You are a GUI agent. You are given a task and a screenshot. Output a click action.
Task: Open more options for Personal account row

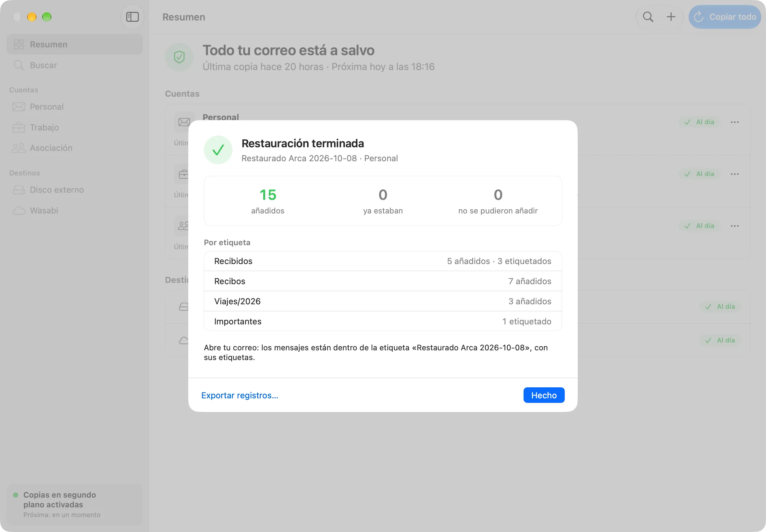point(735,122)
